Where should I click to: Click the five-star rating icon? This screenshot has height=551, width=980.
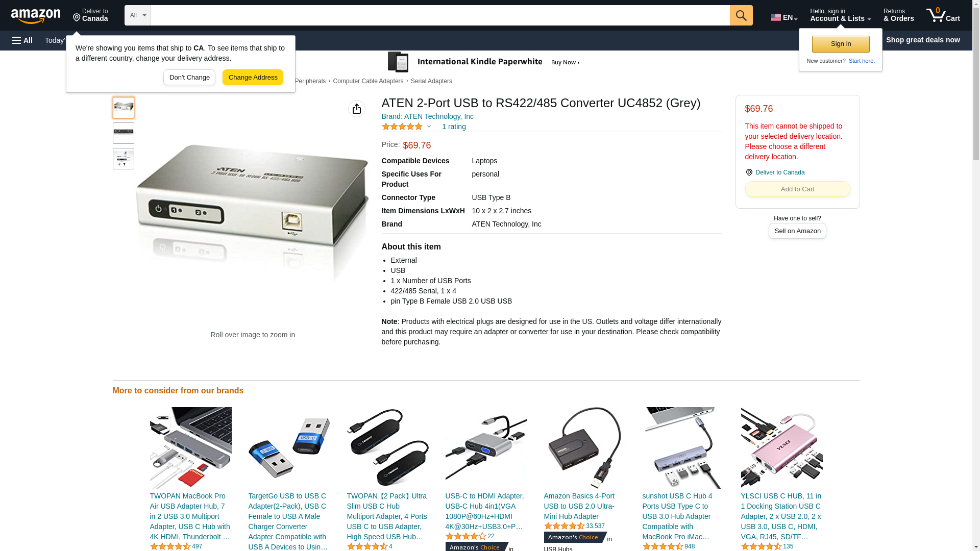[402, 127]
